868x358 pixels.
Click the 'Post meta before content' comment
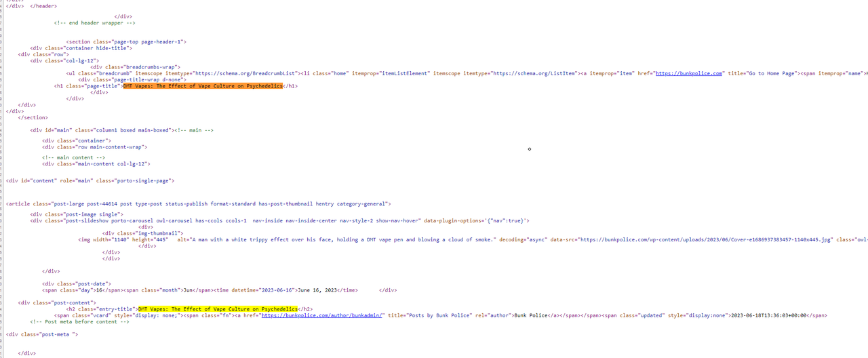(x=80, y=321)
